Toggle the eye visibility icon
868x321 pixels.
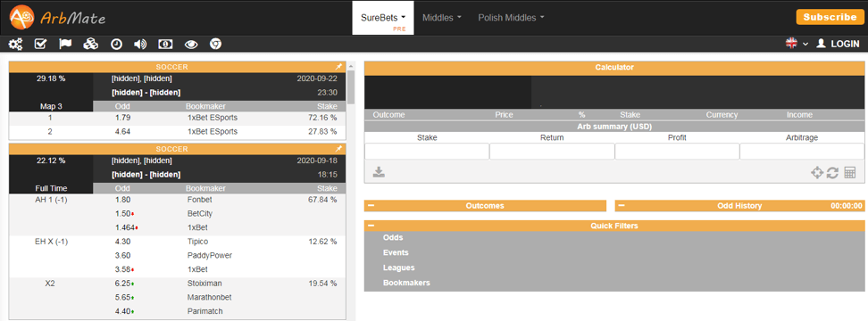191,45
